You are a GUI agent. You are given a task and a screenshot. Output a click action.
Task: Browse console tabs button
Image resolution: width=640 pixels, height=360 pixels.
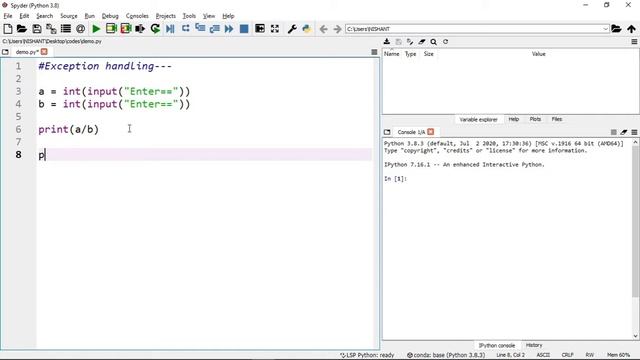click(x=387, y=132)
